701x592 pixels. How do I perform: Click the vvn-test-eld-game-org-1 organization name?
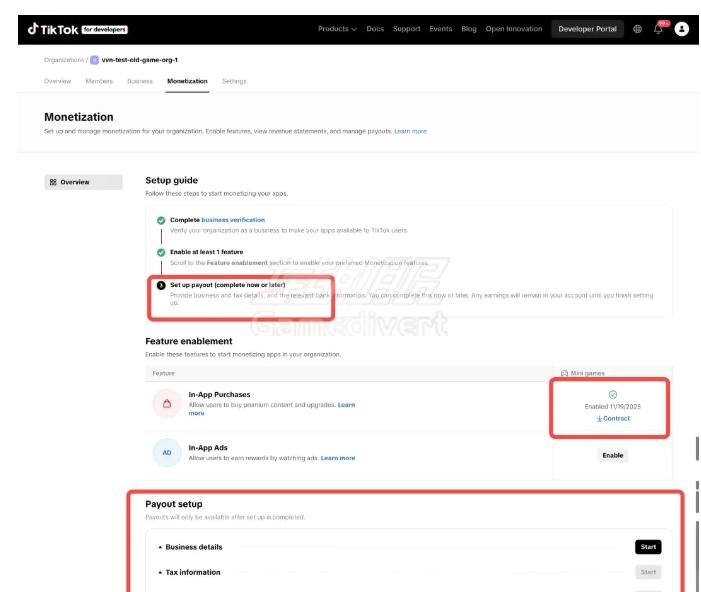(139, 60)
